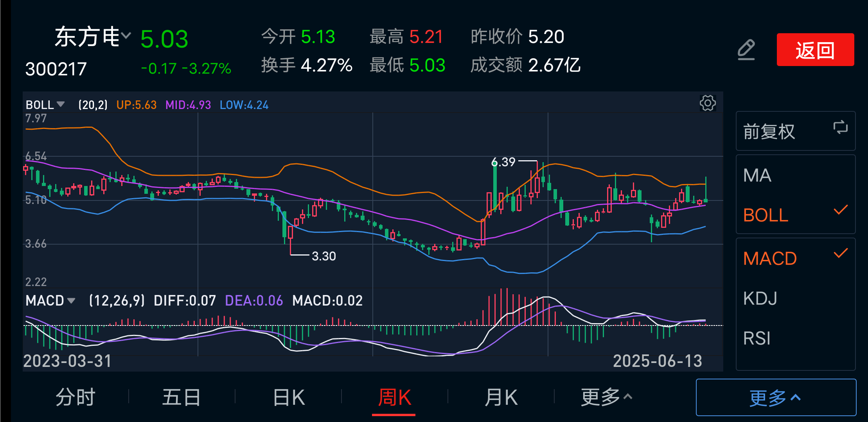Open chart settings gear icon
Screen dimensions: 868x422
[x=708, y=103]
